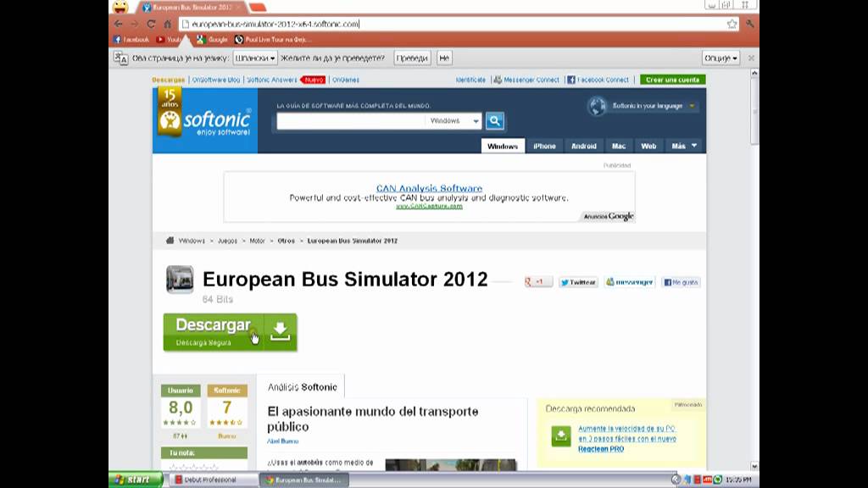
Task: Reload the page with the refresh icon
Action: (151, 24)
